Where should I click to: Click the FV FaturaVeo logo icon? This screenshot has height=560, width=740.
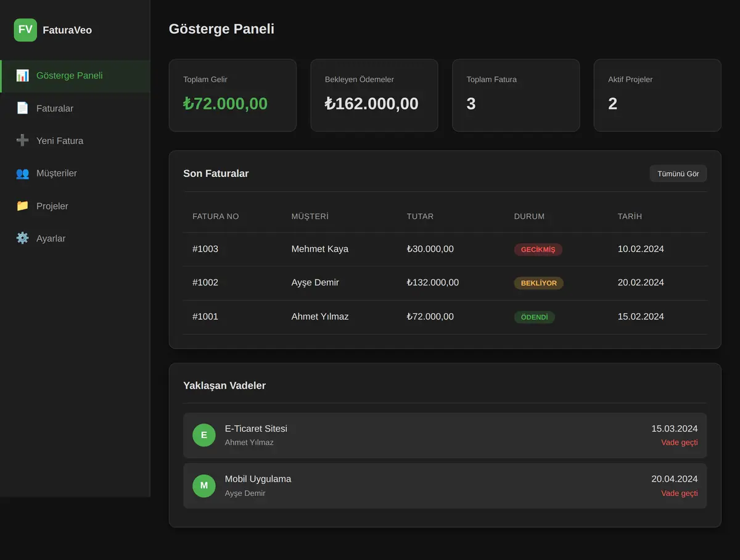click(x=25, y=30)
